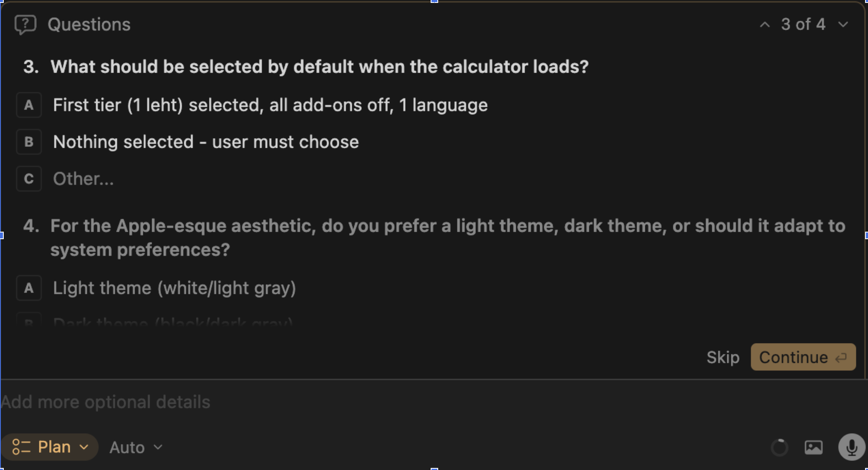Click the microphone voice input icon
868x470 pixels.
(851, 447)
